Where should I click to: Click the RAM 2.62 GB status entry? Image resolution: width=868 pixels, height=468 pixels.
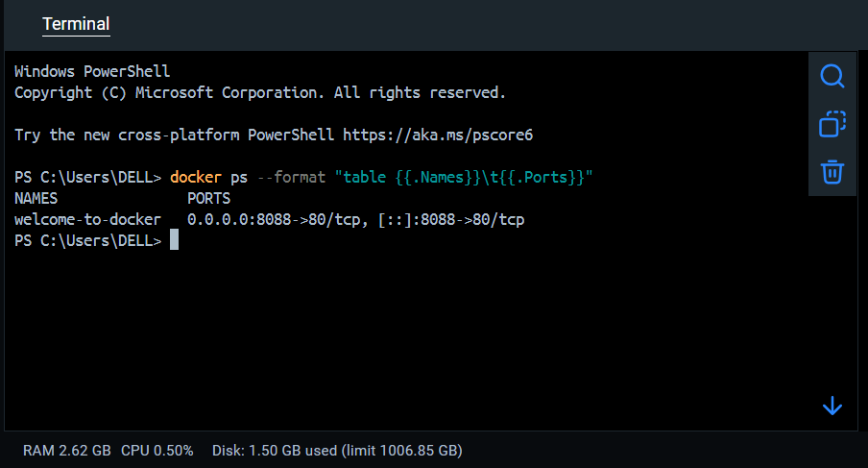tap(67, 451)
